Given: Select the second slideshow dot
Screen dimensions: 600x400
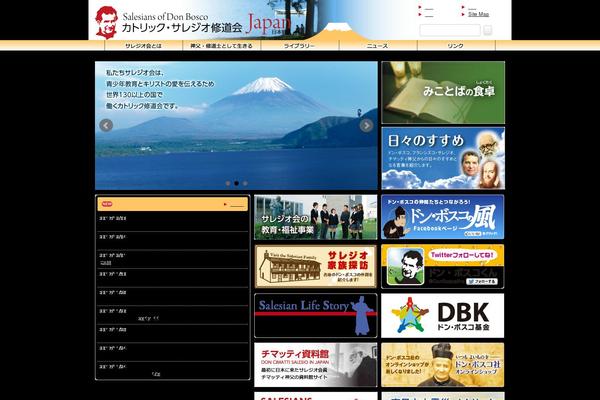Looking at the screenshot, I should click(x=236, y=183).
